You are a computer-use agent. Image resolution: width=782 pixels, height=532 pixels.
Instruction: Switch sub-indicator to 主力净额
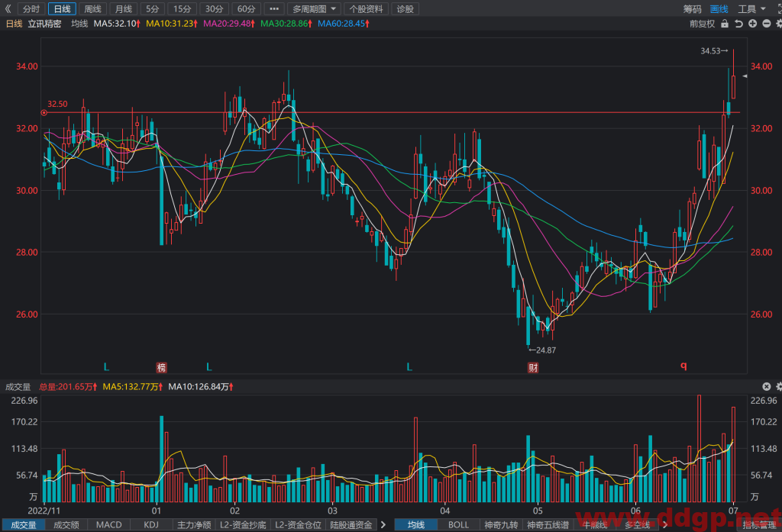pyautogui.click(x=194, y=524)
